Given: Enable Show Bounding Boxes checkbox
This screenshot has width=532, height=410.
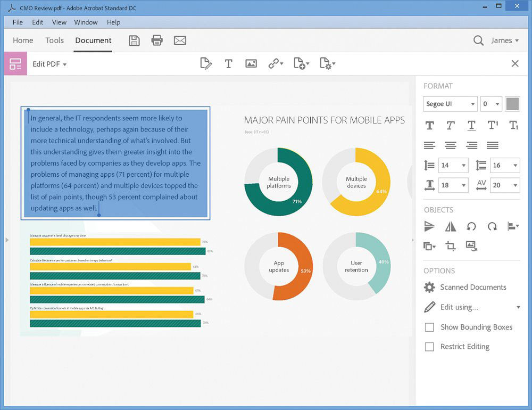Looking at the screenshot, I should pos(429,327).
